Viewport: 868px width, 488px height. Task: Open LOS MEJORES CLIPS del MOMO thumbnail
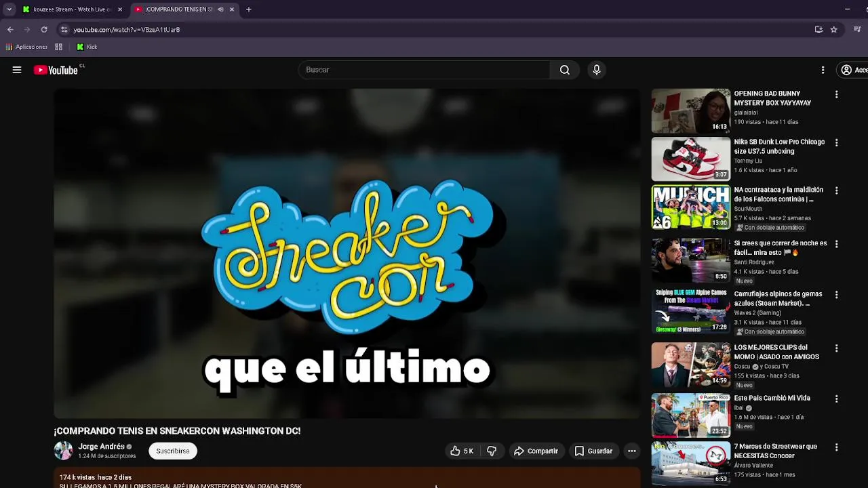click(690, 365)
